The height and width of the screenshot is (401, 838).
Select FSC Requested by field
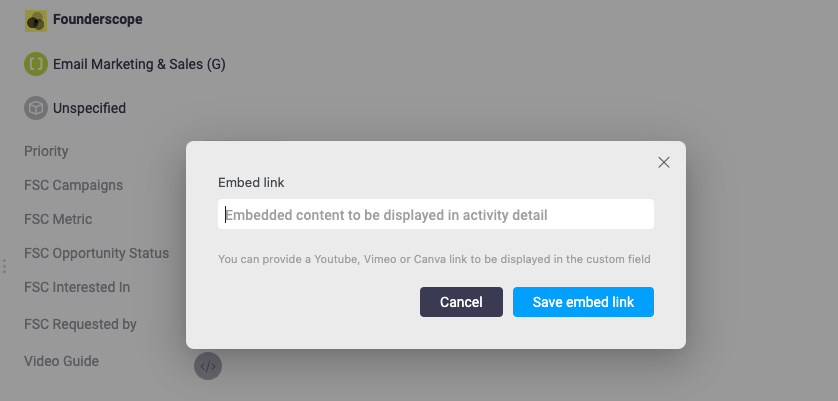point(80,324)
